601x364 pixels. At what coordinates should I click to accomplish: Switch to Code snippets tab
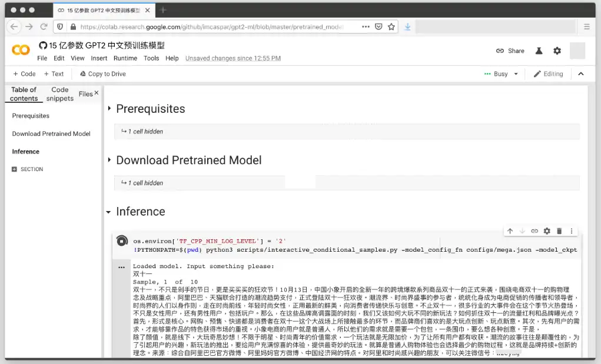tap(60, 93)
